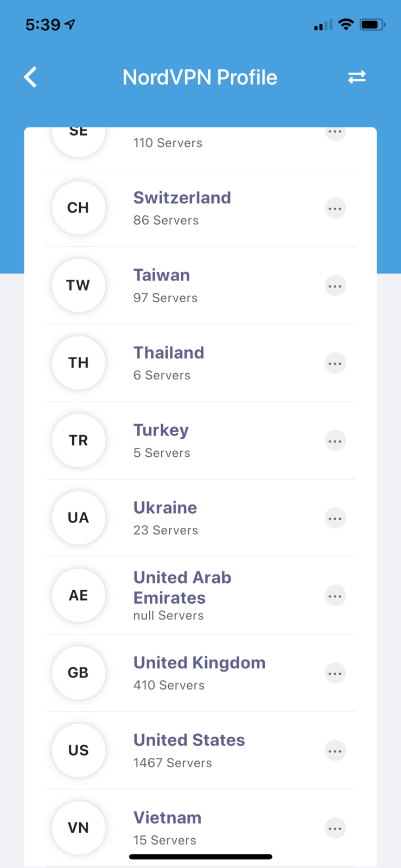The height and width of the screenshot is (868, 401).
Task: Tap the back arrow in header
Action: click(x=31, y=77)
